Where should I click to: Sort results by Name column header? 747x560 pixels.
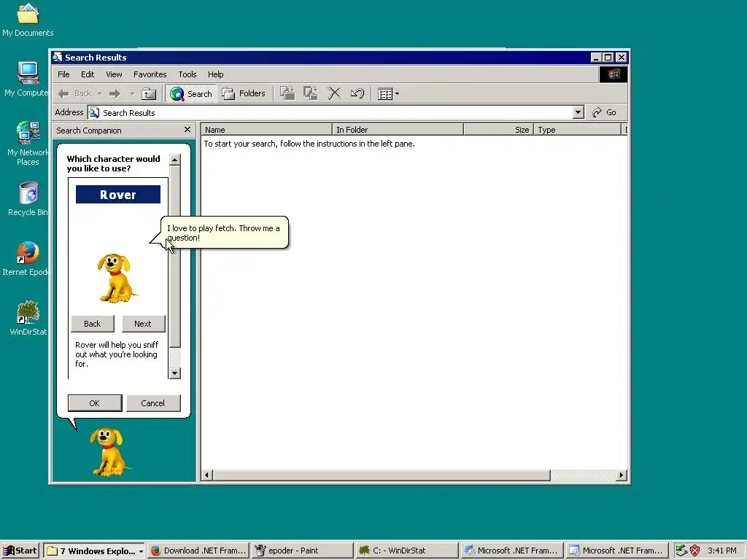tap(266, 130)
